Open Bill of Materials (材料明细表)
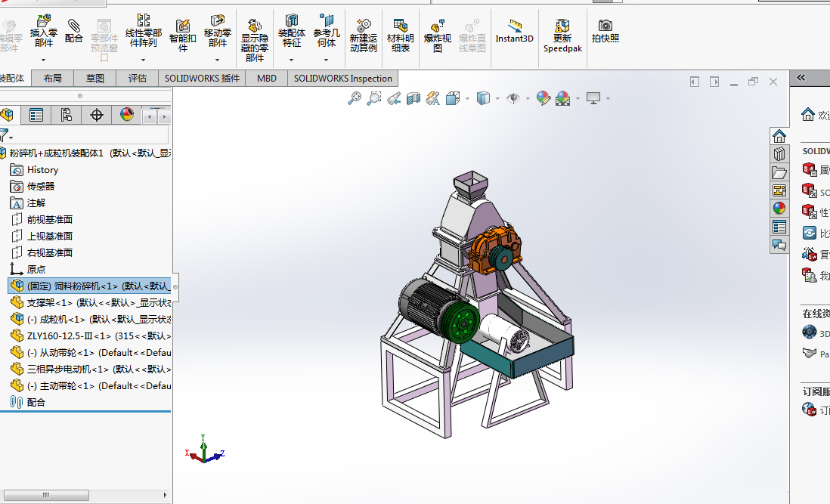This screenshot has height=504, width=830. tap(400, 35)
